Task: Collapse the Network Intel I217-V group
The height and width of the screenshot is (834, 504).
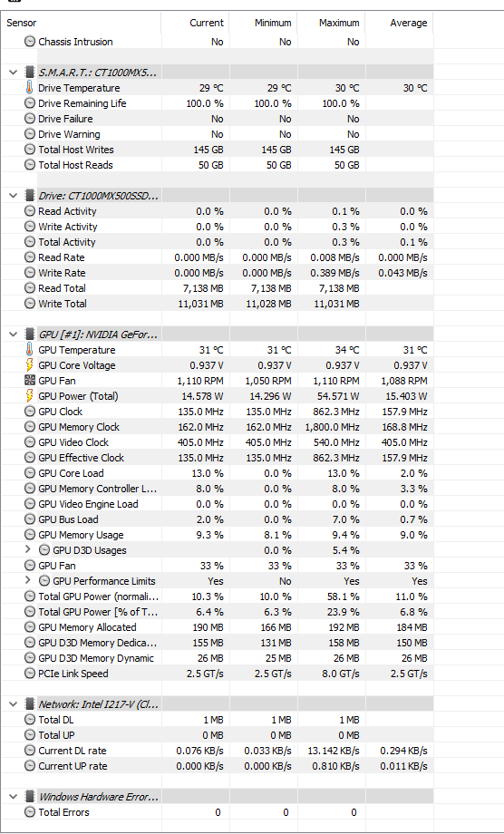Action: pos(14,704)
